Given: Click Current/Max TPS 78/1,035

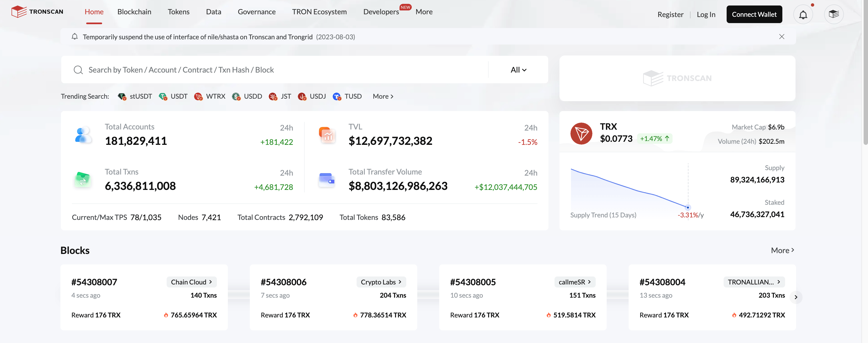Looking at the screenshot, I should [117, 218].
